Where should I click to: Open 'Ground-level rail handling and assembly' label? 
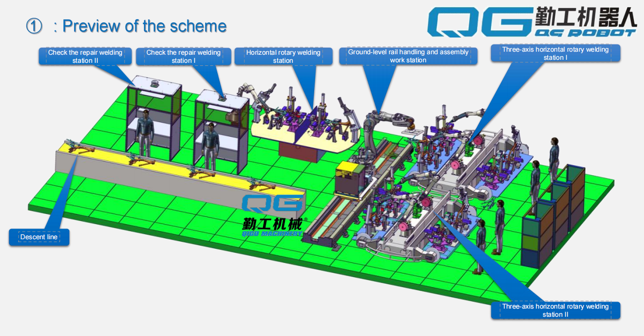pyautogui.click(x=408, y=56)
